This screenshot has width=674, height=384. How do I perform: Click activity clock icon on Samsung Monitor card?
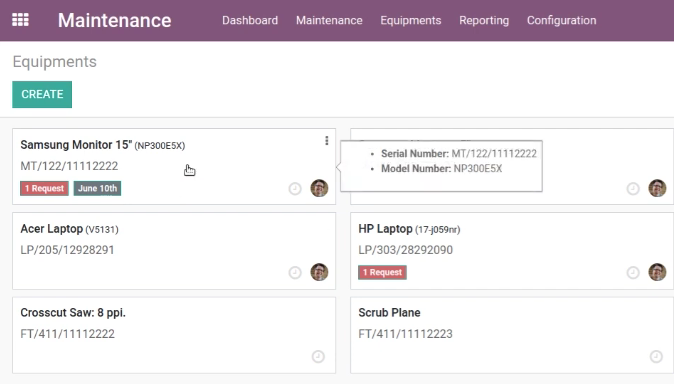[295, 188]
